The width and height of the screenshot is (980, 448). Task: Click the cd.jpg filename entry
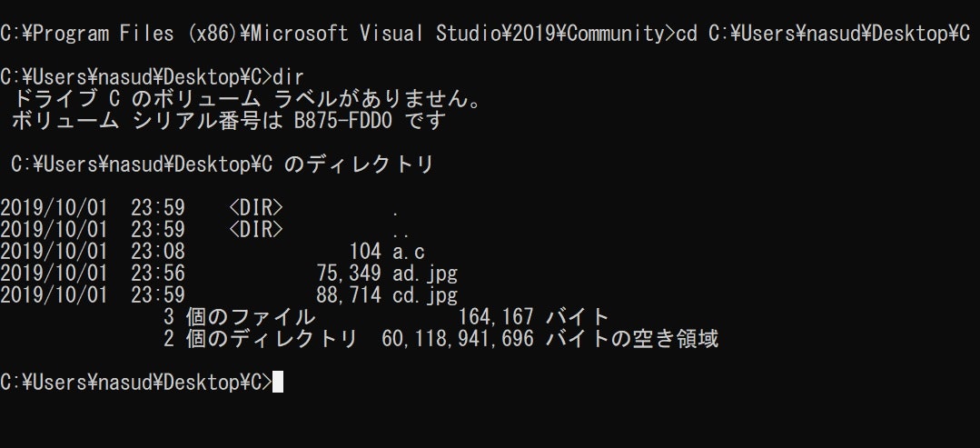point(425,295)
